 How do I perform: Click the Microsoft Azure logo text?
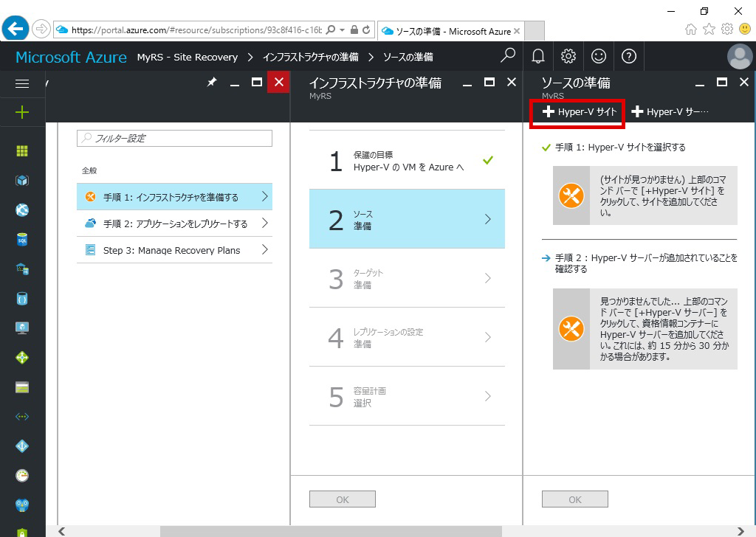tap(72, 57)
